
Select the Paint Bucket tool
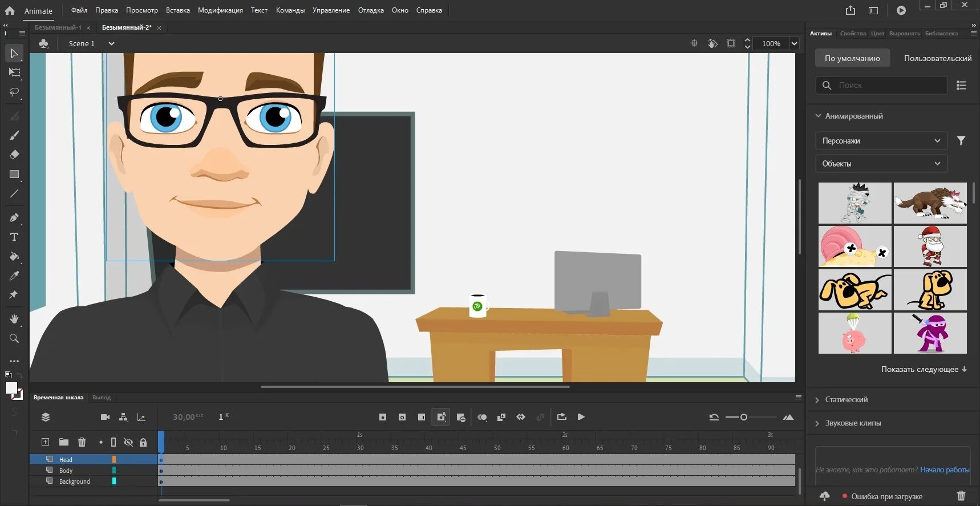pyautogui.click(x=14, y=256)
